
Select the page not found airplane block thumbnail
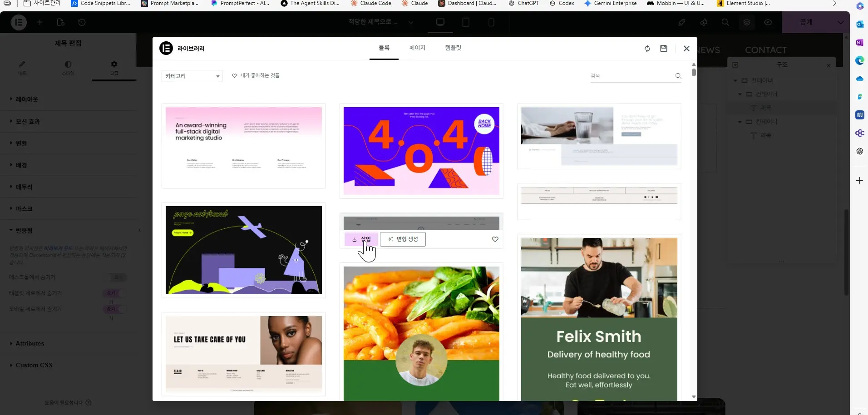click(x=244, y=250)
